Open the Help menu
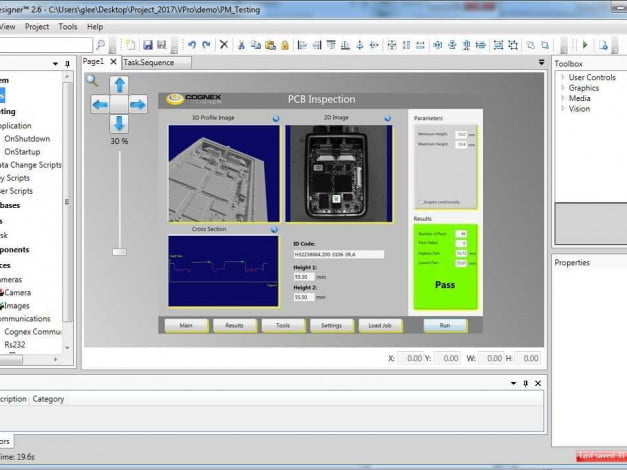The height and width of the screenshot is (470, 627). tap(95, 27)
